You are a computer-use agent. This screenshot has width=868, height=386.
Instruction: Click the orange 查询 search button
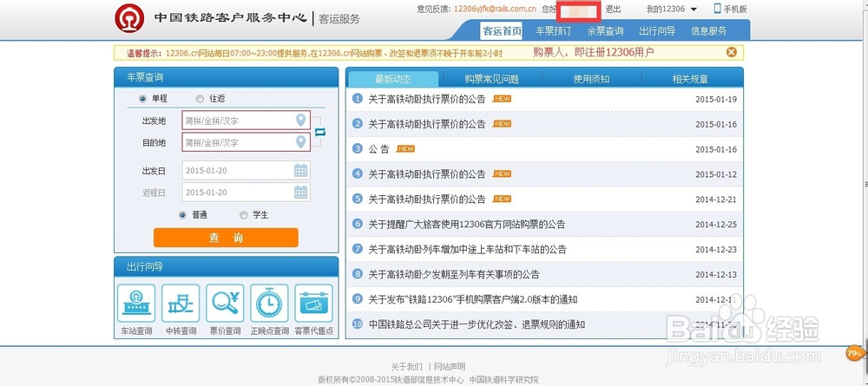[x=226, y=238]
